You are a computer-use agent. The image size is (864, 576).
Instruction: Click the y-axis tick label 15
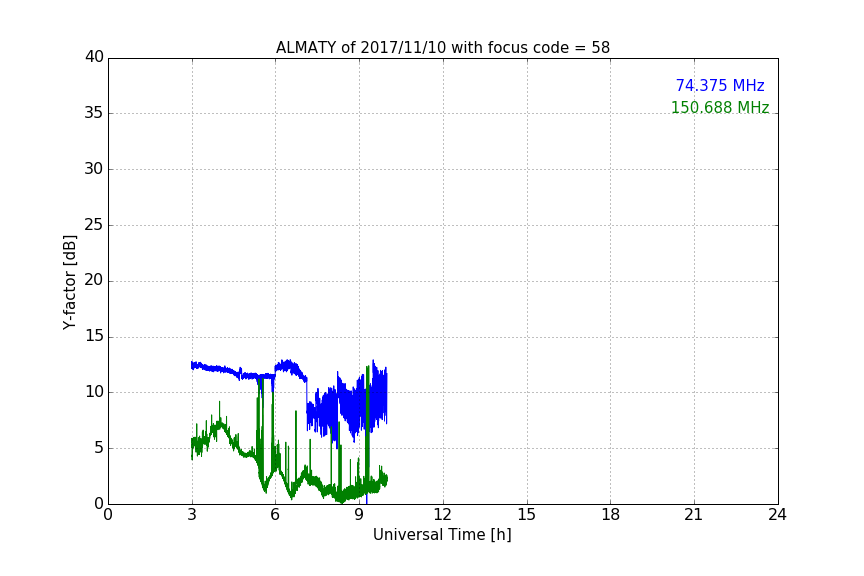pos(94,336)
